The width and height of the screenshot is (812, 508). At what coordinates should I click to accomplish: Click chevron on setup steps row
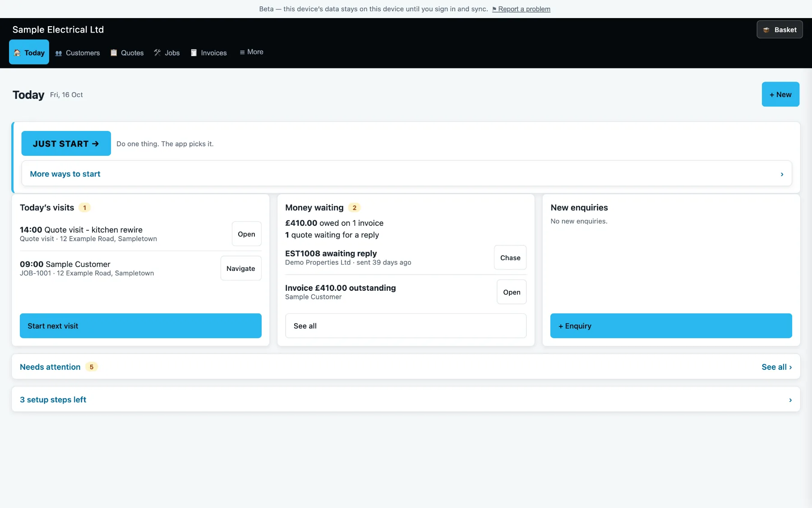pos(790,400)
